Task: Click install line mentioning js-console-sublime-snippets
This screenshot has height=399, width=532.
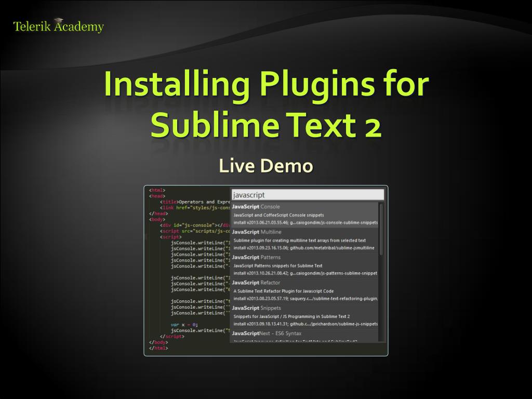Action: pos(305,222)
